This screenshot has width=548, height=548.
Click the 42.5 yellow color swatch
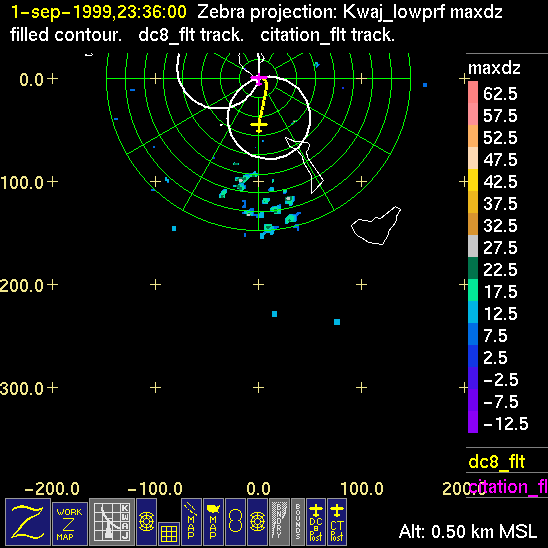click(473, 180)
